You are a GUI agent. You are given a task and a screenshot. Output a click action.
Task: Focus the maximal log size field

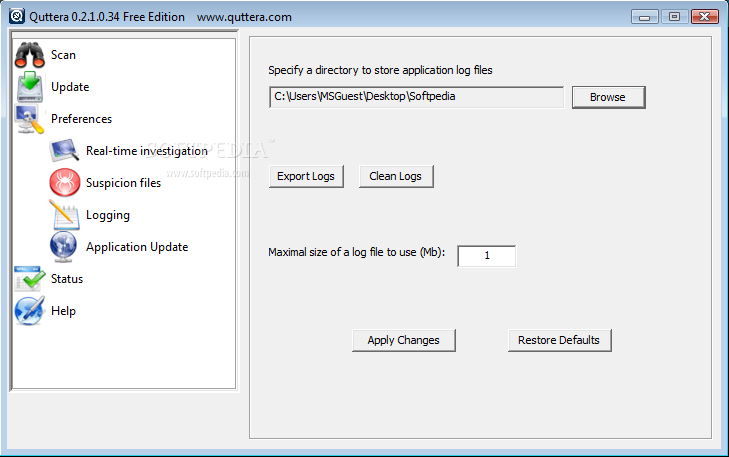point(487,256)
